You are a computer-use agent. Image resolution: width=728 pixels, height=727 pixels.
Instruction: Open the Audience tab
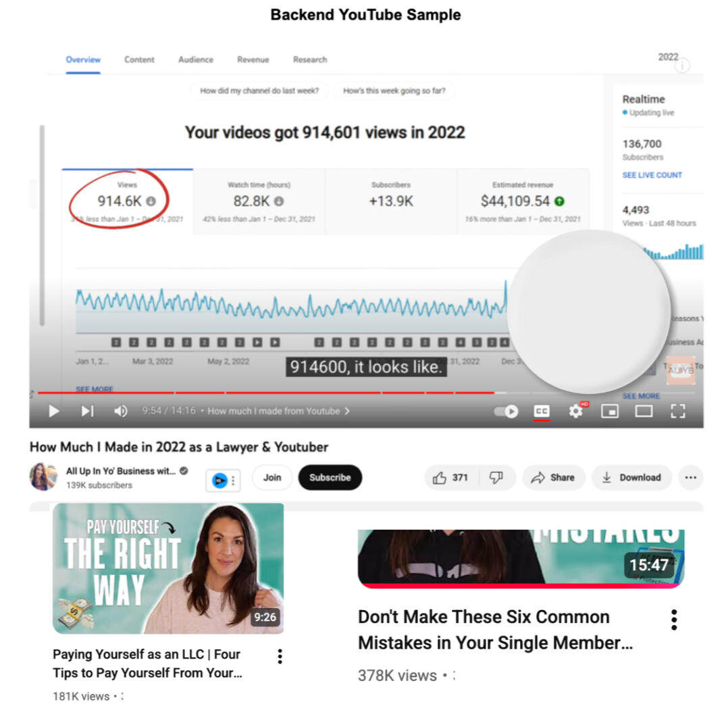tap(196, 60)
